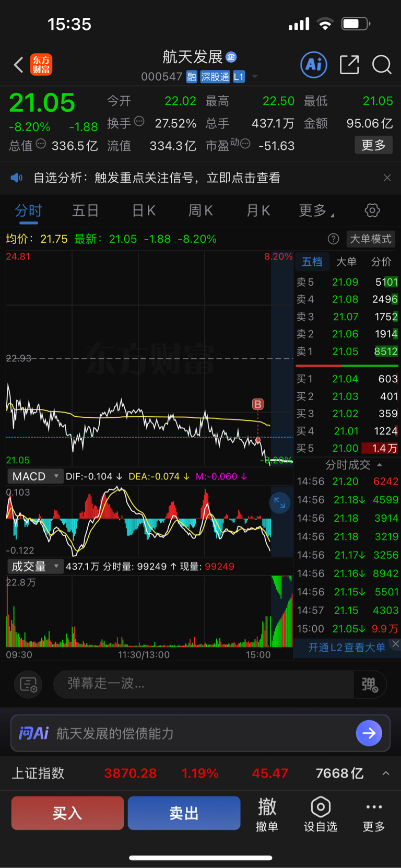Switch to the 周K tab
This screenshot has height=868, width=401.
[200, 210]
